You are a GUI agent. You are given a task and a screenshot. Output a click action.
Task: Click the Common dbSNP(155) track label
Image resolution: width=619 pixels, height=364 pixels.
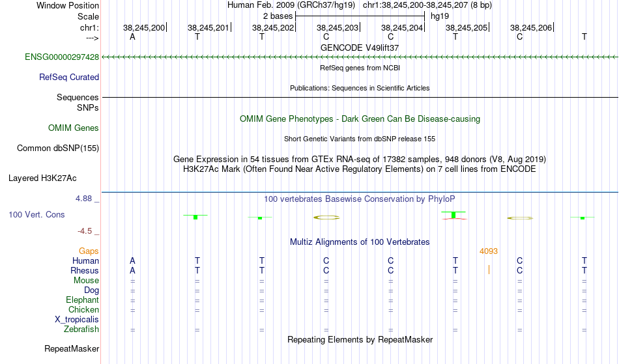click(x=58, y=148)
